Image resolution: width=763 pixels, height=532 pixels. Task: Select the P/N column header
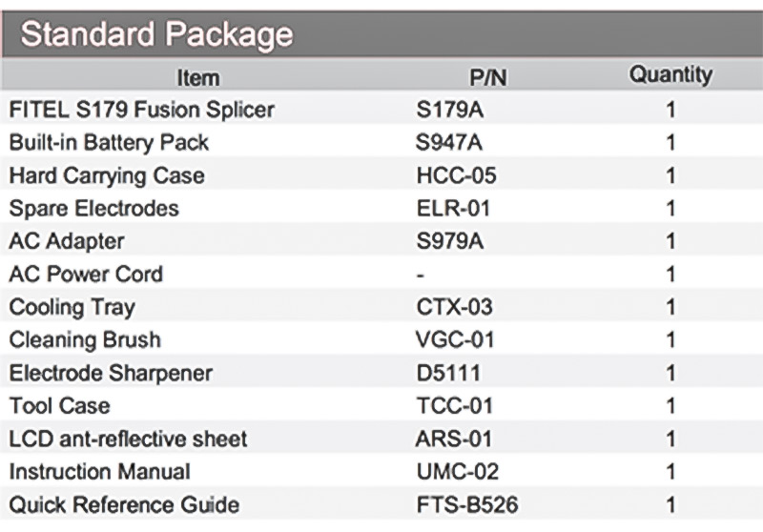pos(488,78)
